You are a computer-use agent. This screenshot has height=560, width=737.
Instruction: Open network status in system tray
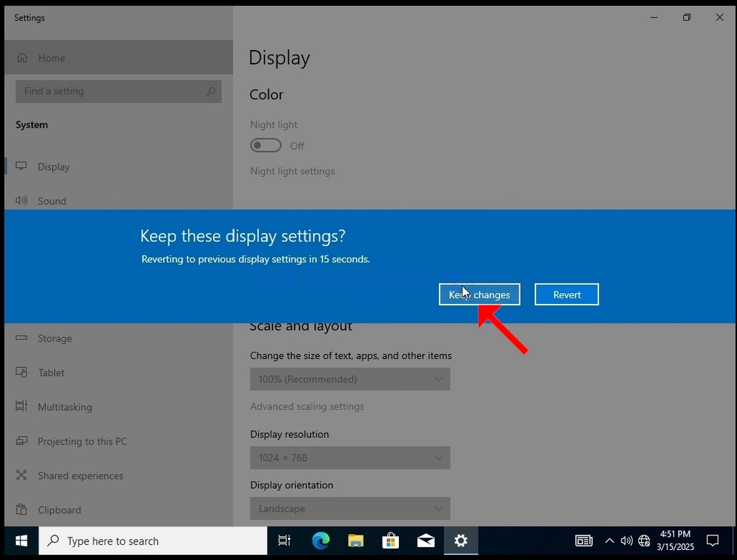(644, 540)
